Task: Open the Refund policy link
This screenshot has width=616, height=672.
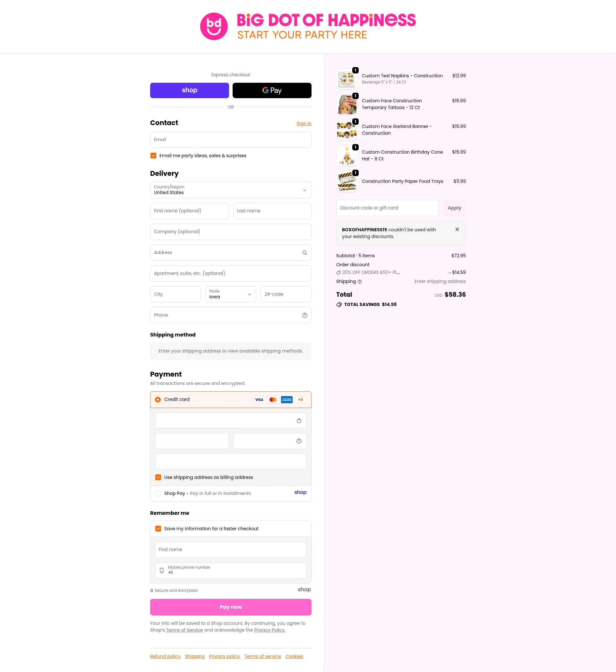Action: (x=165, y=656)
